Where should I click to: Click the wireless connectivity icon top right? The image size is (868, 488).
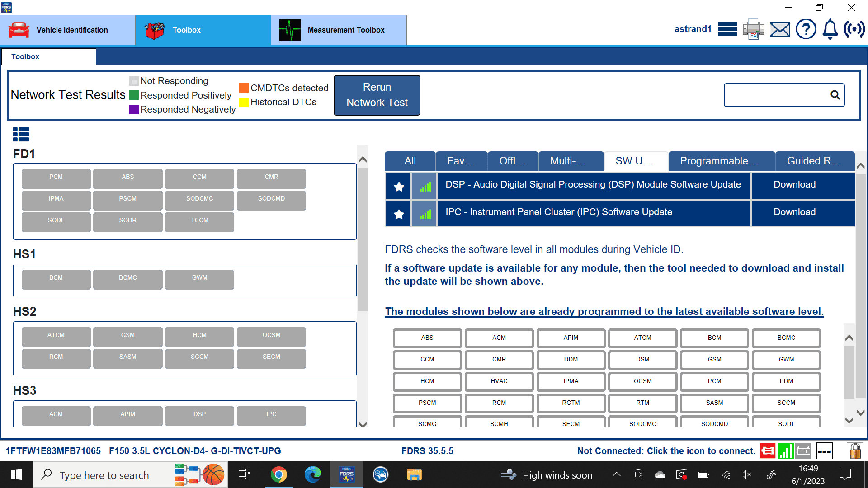(x=854, y=29)
